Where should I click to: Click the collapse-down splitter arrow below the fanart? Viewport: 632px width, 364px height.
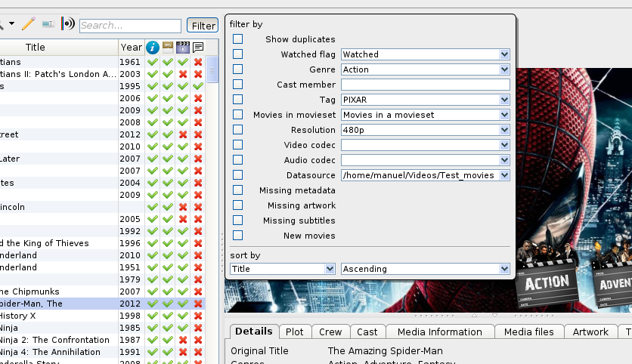point(494,315)
